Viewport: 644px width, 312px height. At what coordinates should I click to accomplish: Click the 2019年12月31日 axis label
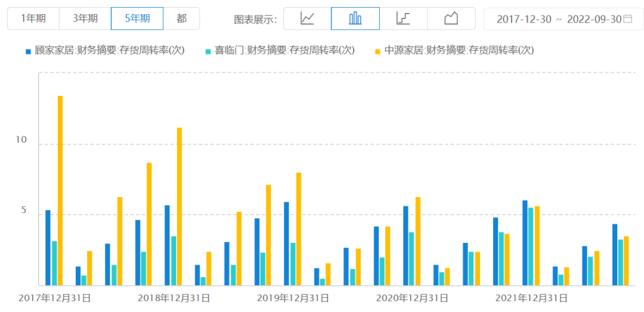coord(293,298)
